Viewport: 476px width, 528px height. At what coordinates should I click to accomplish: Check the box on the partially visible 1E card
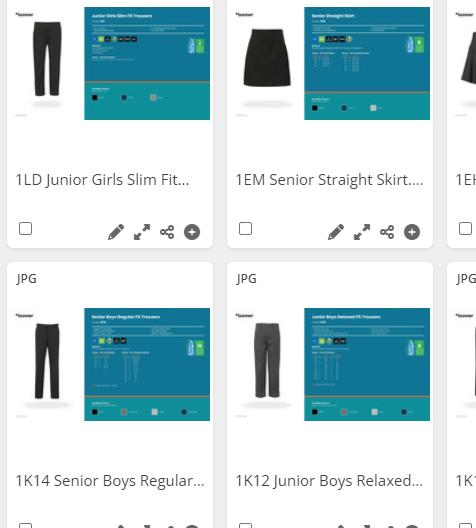tap(465, 229)
